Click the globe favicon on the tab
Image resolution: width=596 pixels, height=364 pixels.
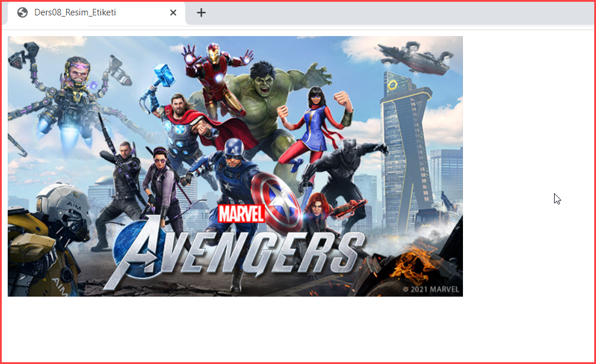(x=22, y=12)
